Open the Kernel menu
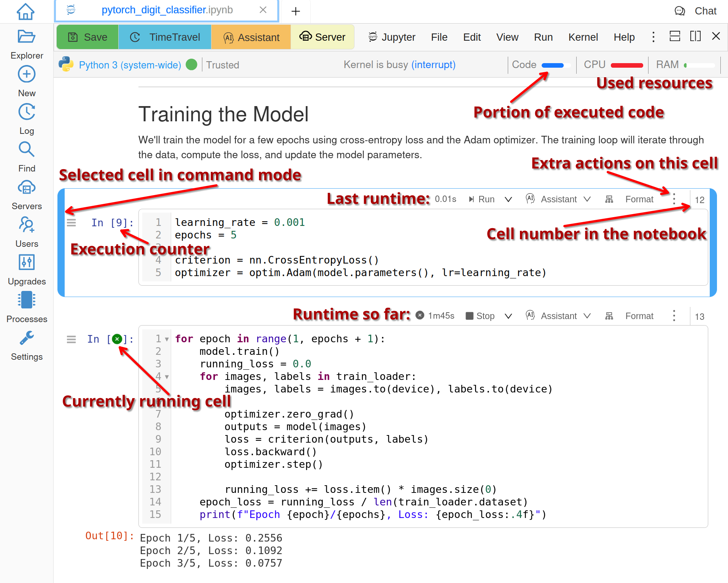The image size is (728, 583). click(x=583, y=37)
